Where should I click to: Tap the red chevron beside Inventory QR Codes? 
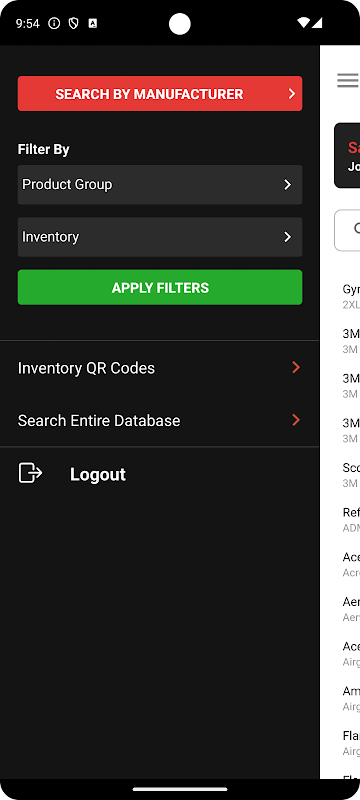point(296,367)
